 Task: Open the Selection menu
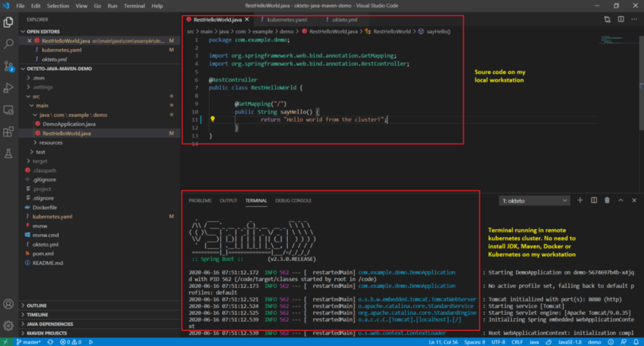coord(58,6)
